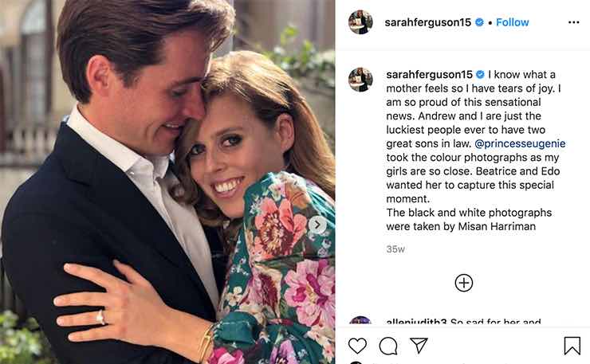Open the comment speech bubble icon
This screenshot has width=590, height=364.
(x=388, y=346)
